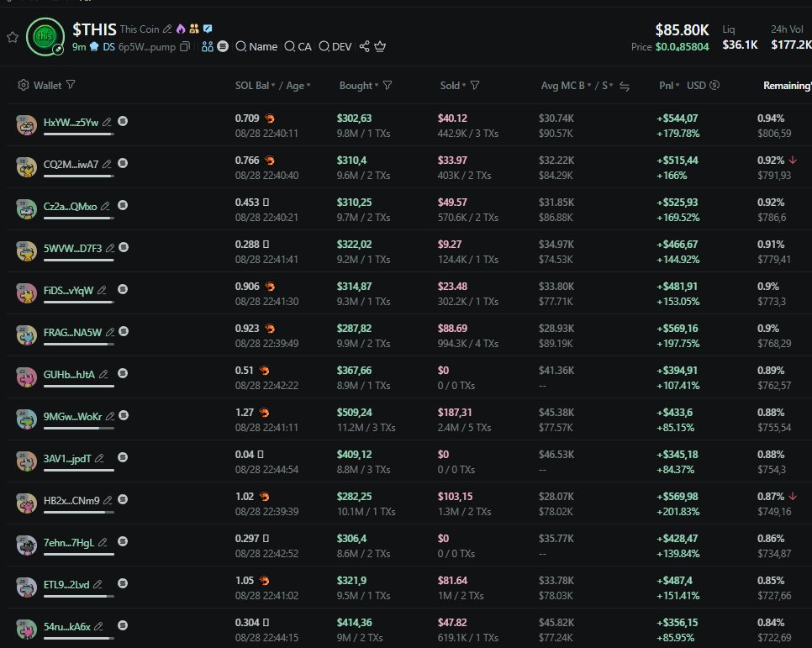Click the share icon in token header
This screenshot has width=812, height=648.
click(364, 47)
